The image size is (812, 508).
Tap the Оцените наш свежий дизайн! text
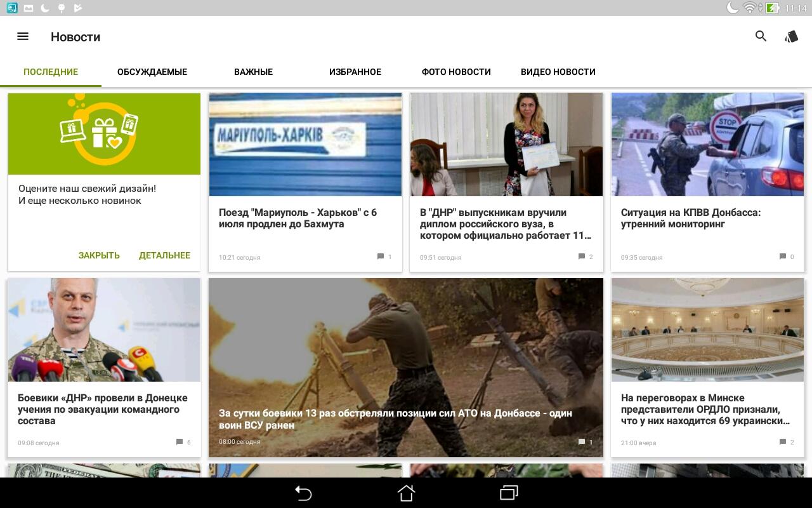[88, 189]
